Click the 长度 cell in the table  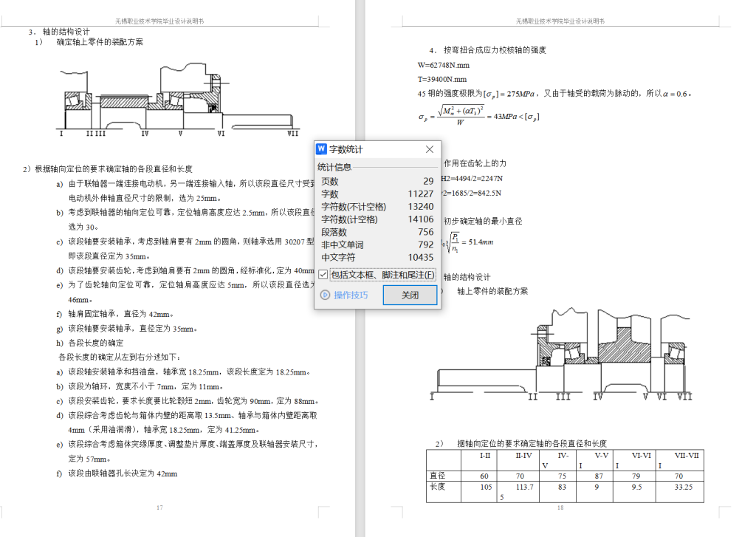(437, 487)
